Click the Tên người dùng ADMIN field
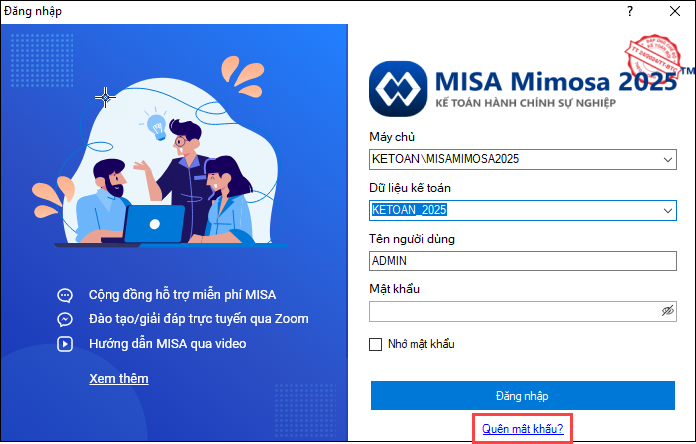The image size is (696, 444). click(522, 261)
